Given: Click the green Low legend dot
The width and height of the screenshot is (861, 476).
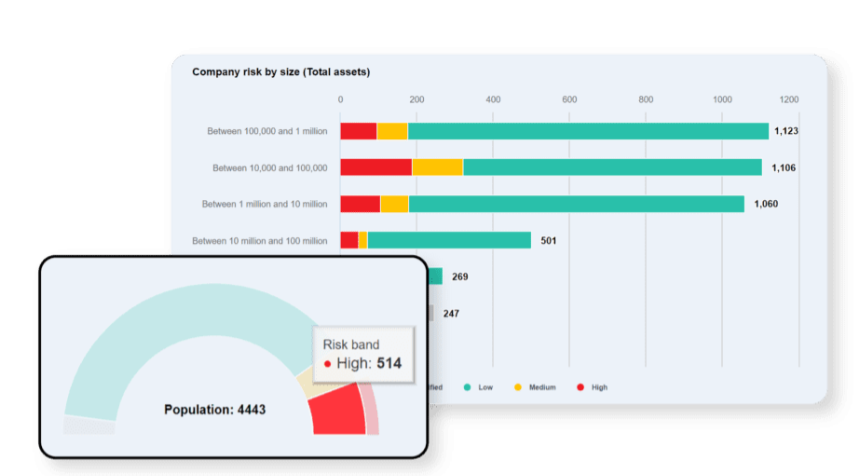Looking at the screenshot, I should click(467, 387).
